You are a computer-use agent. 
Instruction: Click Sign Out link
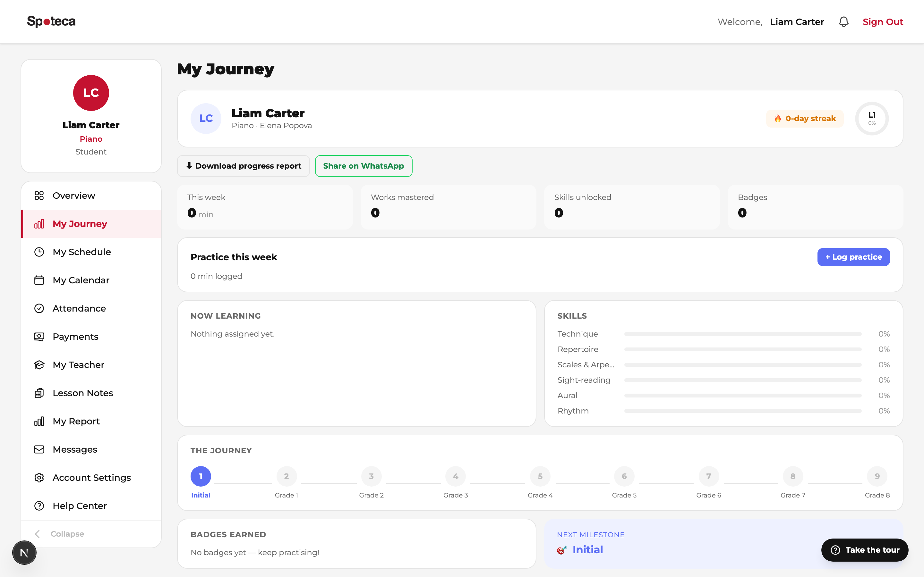pyautogui.click(x=883, y=22)
